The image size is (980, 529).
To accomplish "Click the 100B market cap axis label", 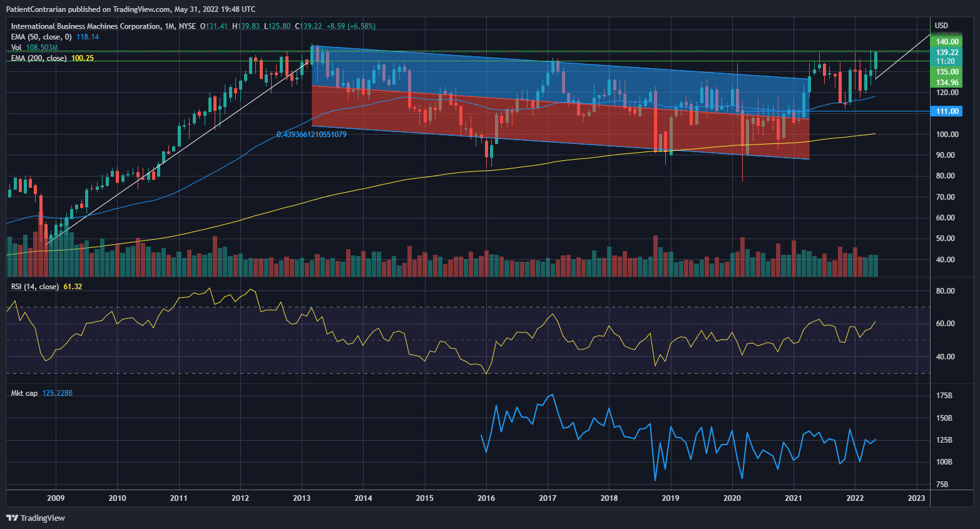I will point(944,462).
